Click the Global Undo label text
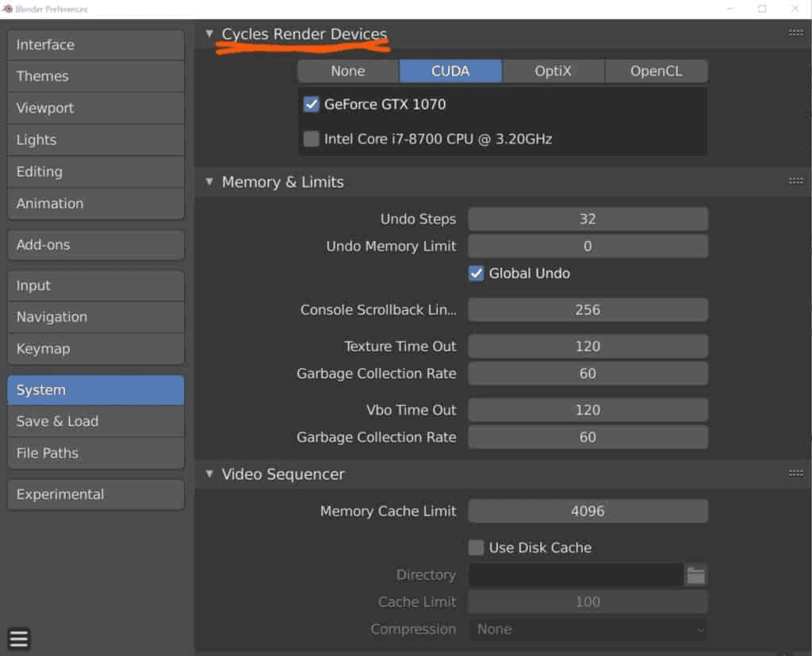The height and width of the screenshot is (656, 812). (x=529, y=274)
